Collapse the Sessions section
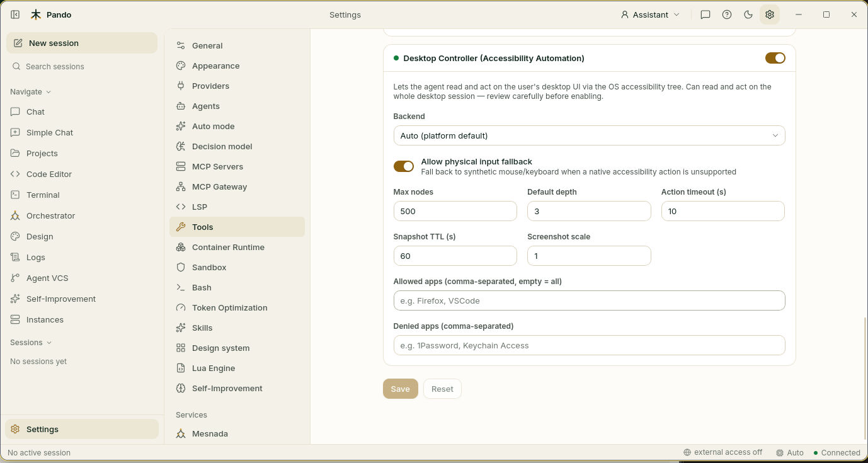868x463 pixels. tap(31, 342)
